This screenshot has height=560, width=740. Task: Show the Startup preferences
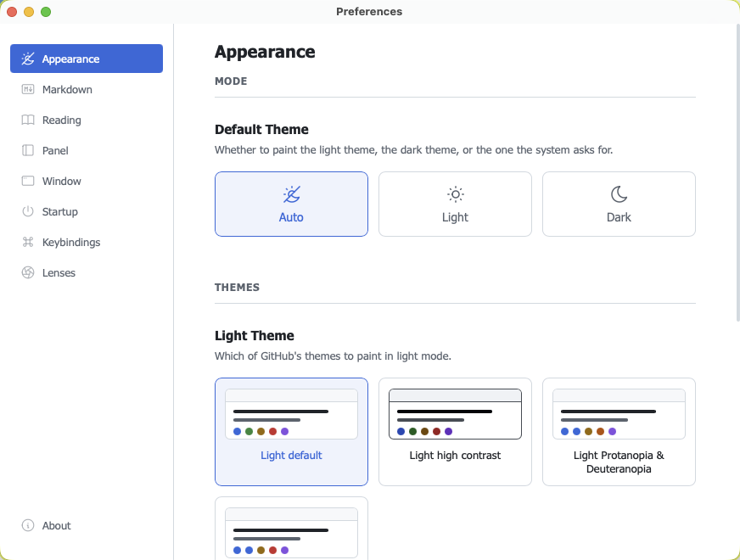[87, 211]
